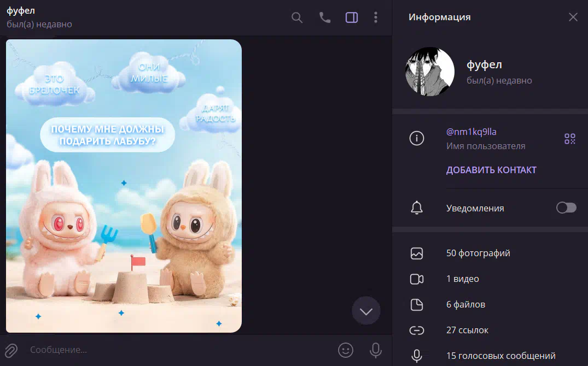The image size is (588, 366).
Task: Click the links chain icon
Action: 417,330
